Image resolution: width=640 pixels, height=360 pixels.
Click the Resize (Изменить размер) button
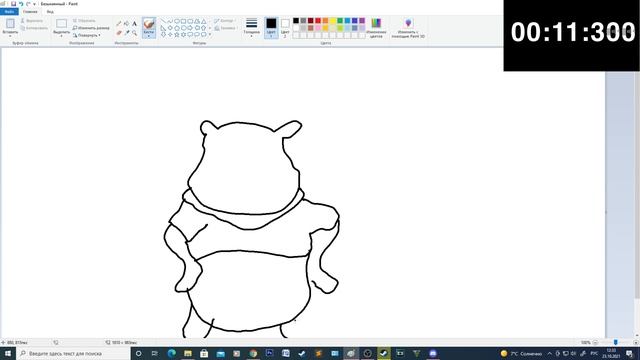coord(91,28)
